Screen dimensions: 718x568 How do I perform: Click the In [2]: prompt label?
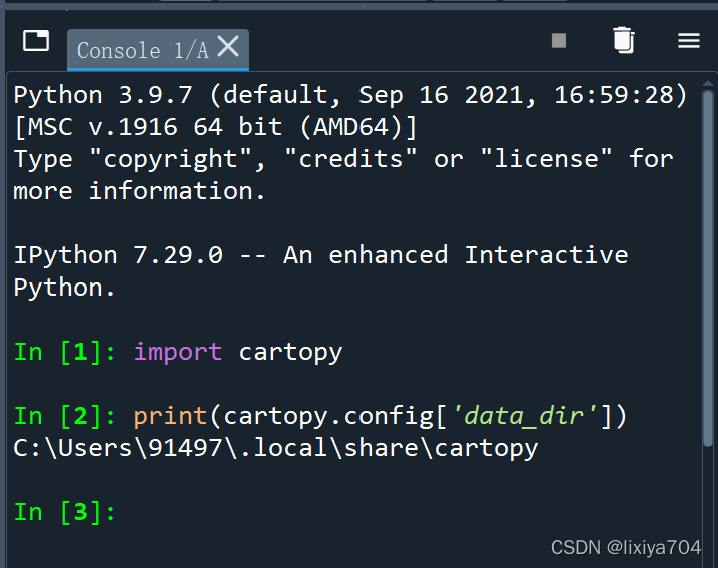[65, 416]
